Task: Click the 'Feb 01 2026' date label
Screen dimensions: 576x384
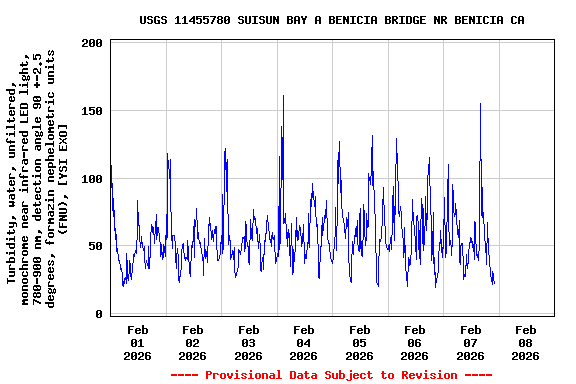Action: [137, 343]
